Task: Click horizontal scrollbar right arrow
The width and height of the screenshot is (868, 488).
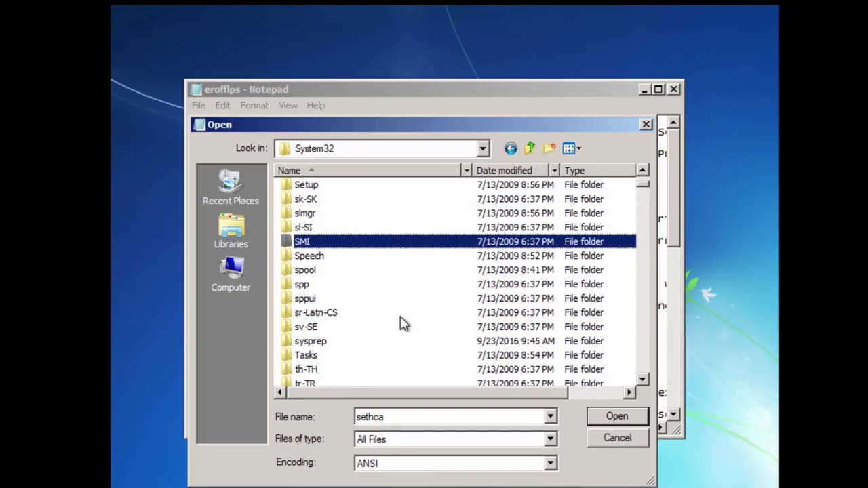Action: point(629,392)
